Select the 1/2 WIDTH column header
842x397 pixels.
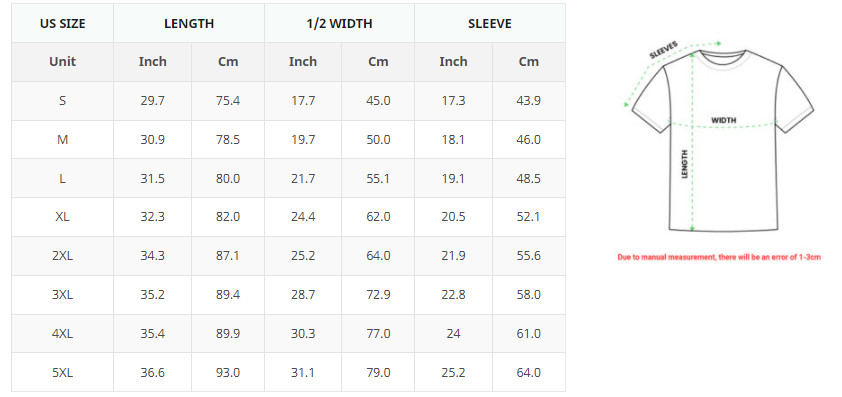pos(339,24)
